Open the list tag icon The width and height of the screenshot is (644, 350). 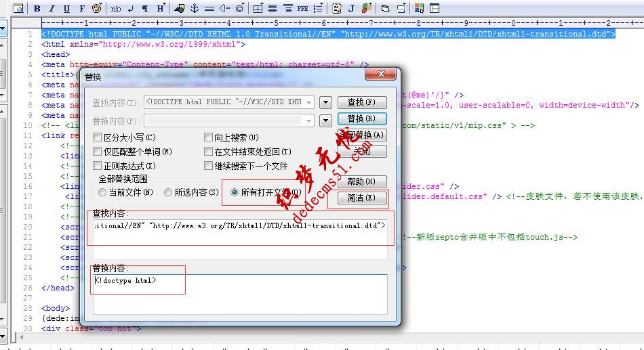click(318, 8)
